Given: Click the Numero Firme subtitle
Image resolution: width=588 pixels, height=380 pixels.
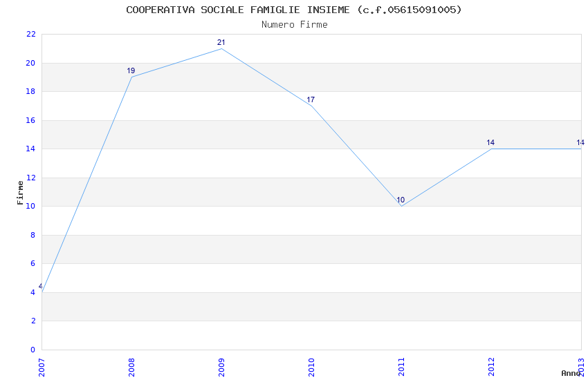Looking at the screenshot, I should pos(294,25).
